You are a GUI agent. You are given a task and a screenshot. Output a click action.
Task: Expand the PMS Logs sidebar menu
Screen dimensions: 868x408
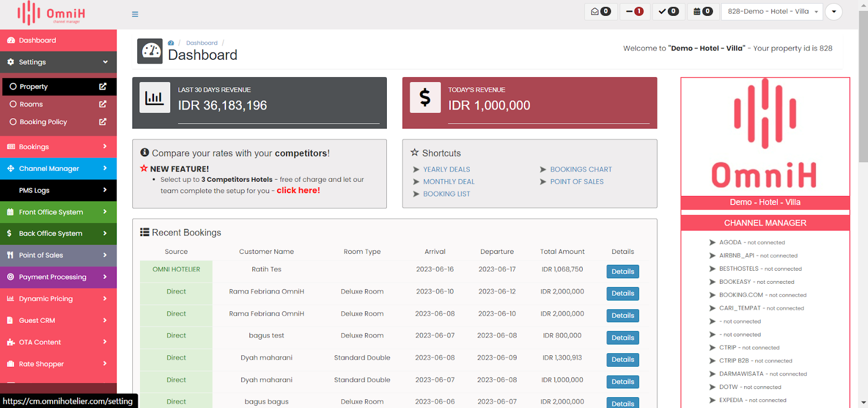pyautogui.click(x=58, y=190)
